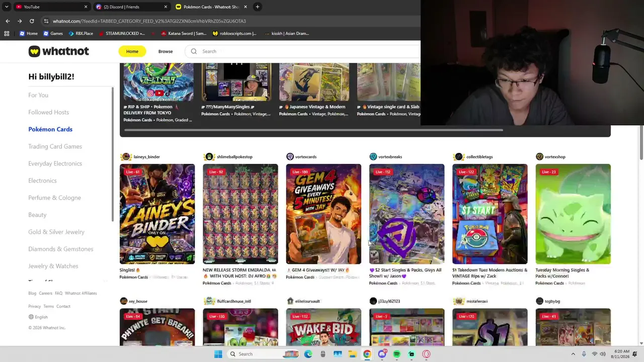This screenshot has width=644, height=362.
Task: Open elitefourvault profile avatar
Action: 290,301
